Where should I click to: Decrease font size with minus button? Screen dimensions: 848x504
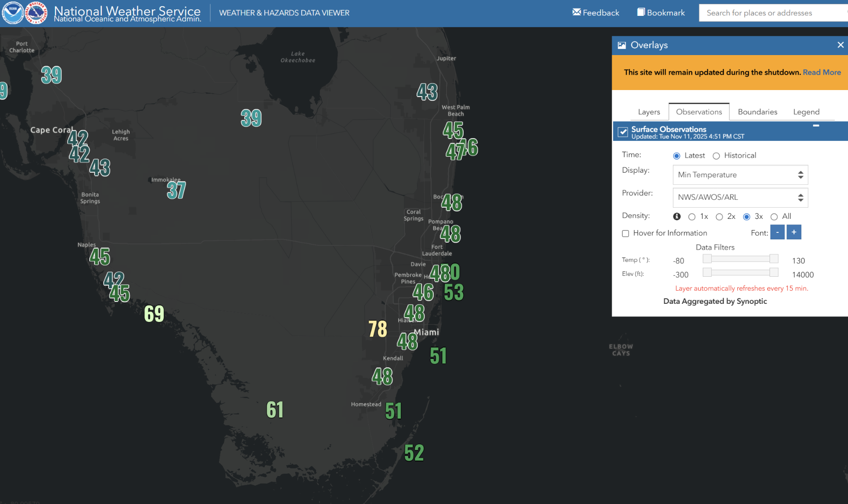777,232
